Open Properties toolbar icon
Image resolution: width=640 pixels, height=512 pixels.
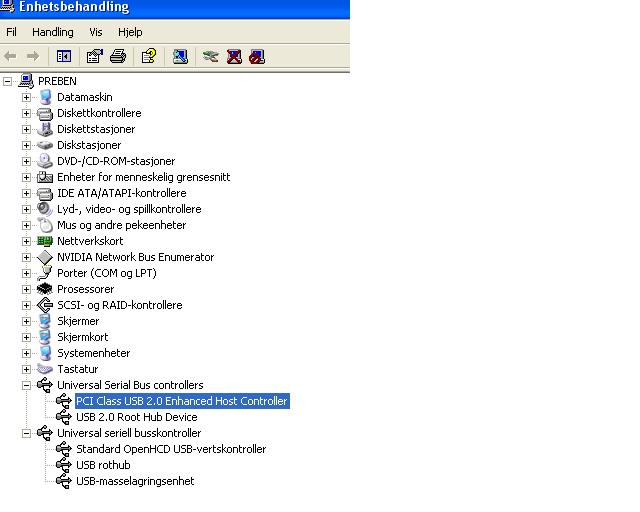coord(95,56)
